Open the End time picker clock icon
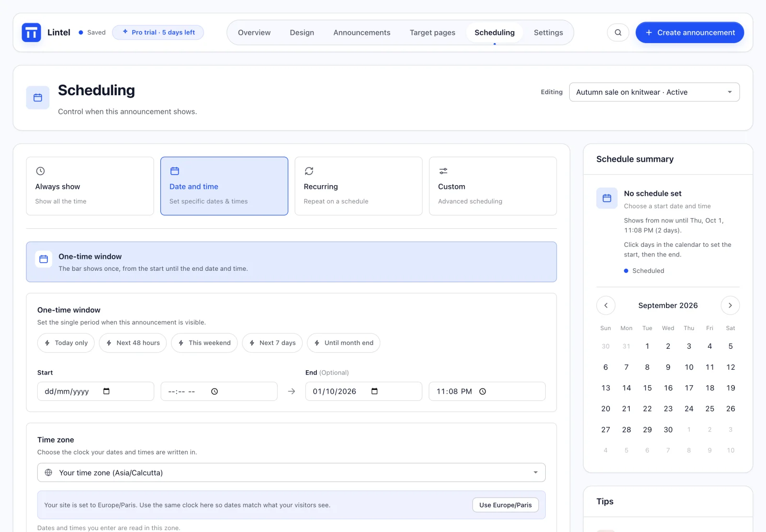766x532 pixels. tap(483, 391)
